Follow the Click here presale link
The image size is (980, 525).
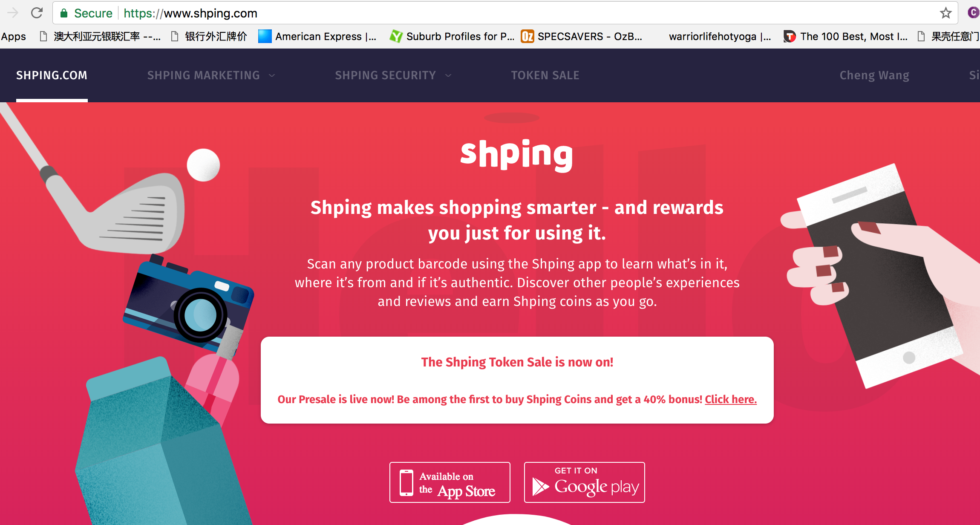point(731,399)
